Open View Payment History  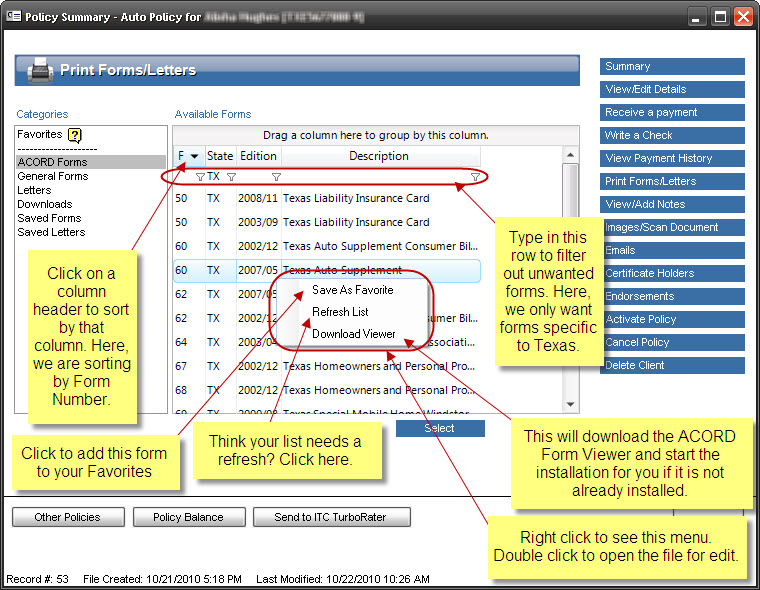[x=672, y=158]
